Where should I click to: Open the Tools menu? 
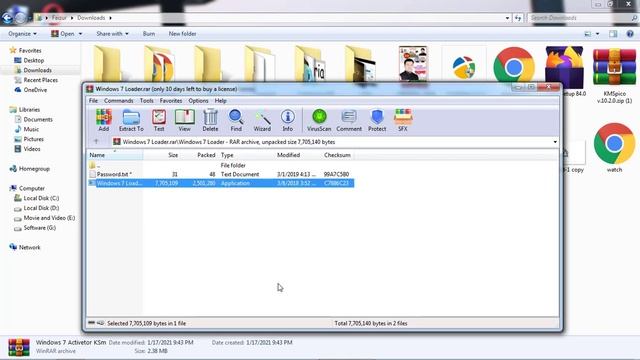pyautogui.click(x=147, y=100)
